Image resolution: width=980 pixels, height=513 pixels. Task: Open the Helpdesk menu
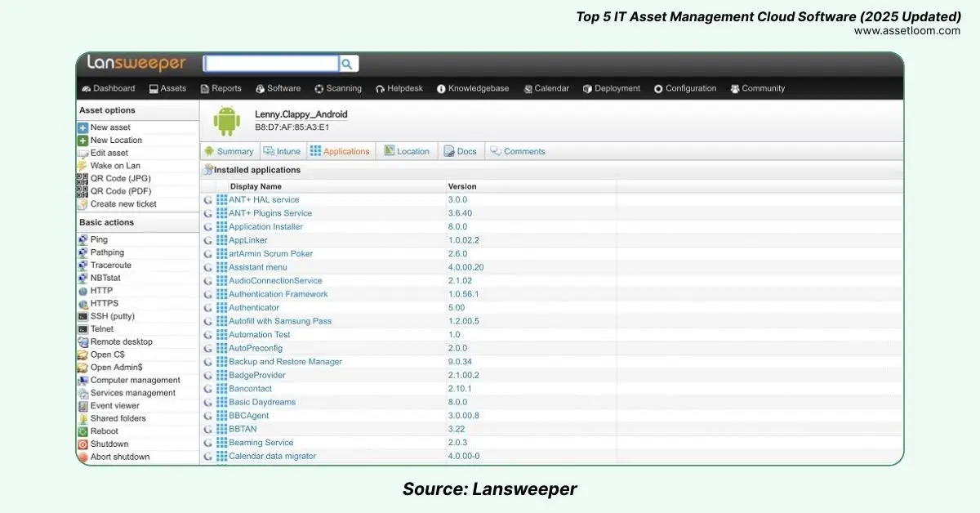click(399, 88)
